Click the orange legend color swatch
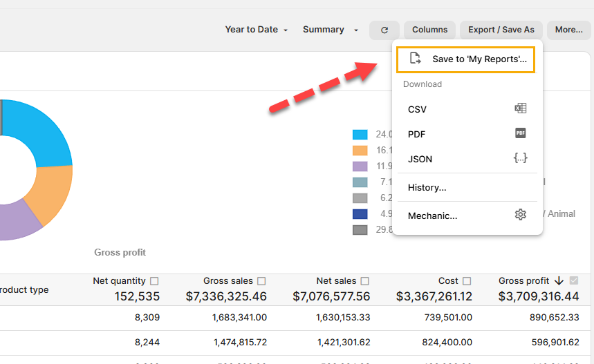Screen dimensions: 594x364 [x=360, y=150]
